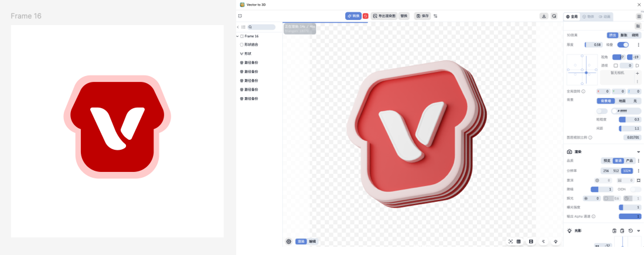Toggle the switch left of background color
This screenshot has width=644, height=255.
coord(602,111)
